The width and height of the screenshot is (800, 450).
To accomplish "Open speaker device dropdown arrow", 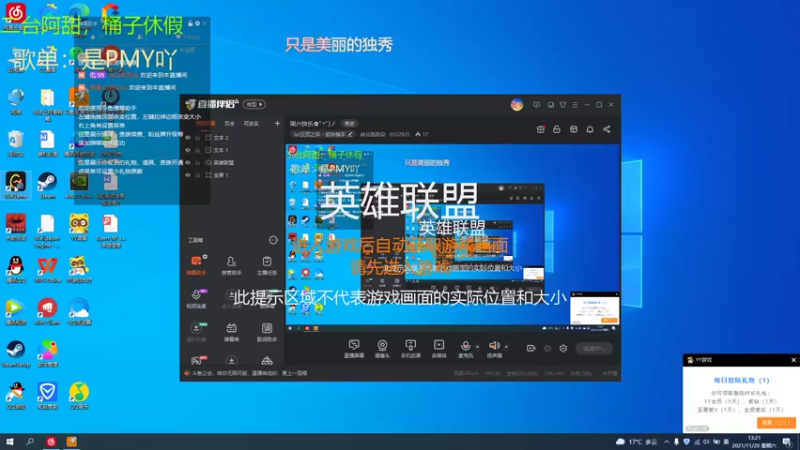I will 506,346.
